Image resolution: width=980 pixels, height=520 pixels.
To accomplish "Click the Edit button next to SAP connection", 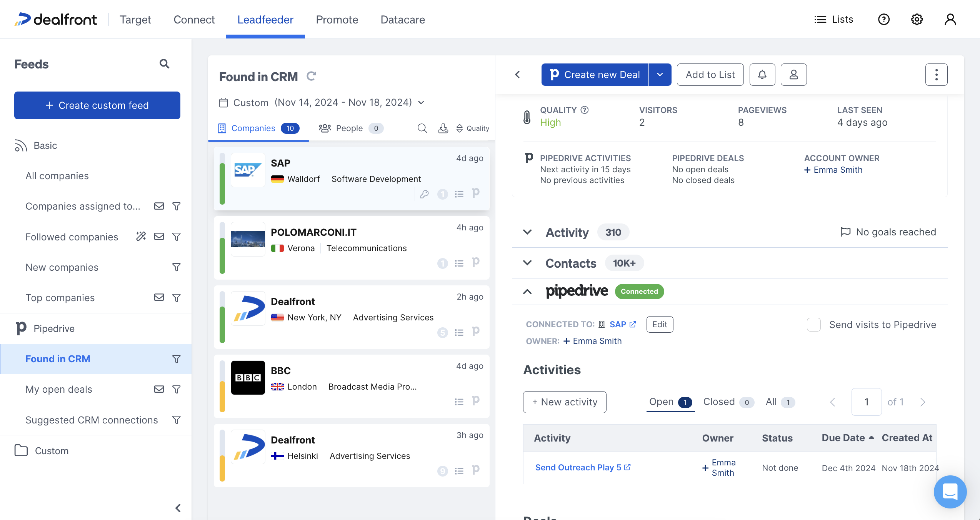I will point(659,324).
